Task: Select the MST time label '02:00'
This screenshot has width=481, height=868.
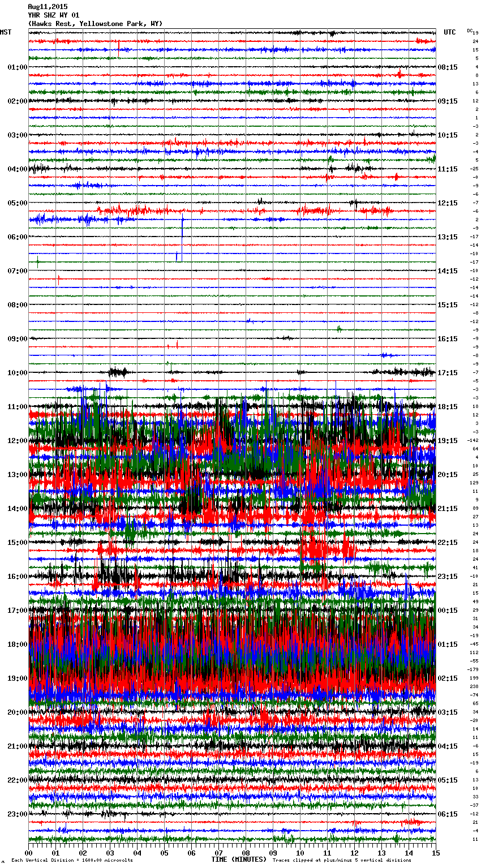Action: (x=18, y=101)
